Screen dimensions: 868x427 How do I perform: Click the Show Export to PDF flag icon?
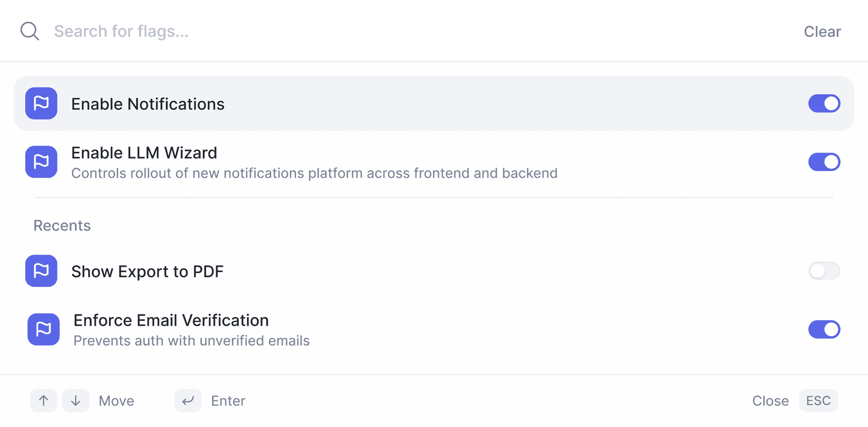click(41, 271)
